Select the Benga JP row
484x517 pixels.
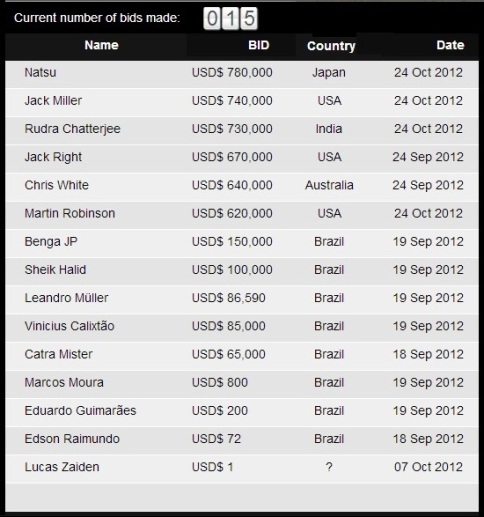pyautogui.click(x=242, y=243)
